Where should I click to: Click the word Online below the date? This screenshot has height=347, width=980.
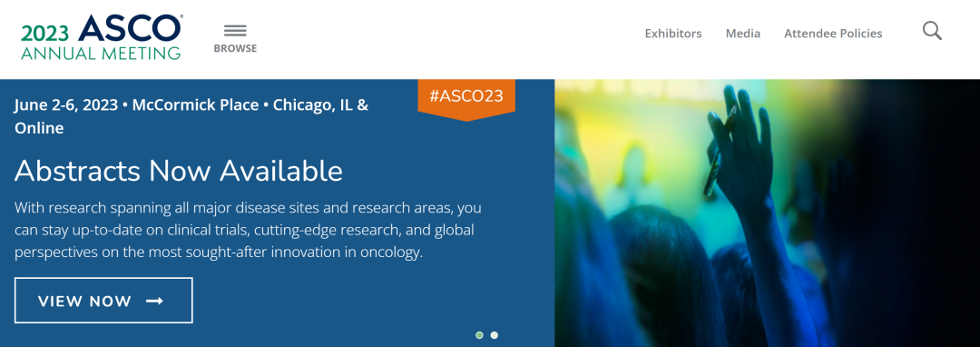(x=39, y=128)
